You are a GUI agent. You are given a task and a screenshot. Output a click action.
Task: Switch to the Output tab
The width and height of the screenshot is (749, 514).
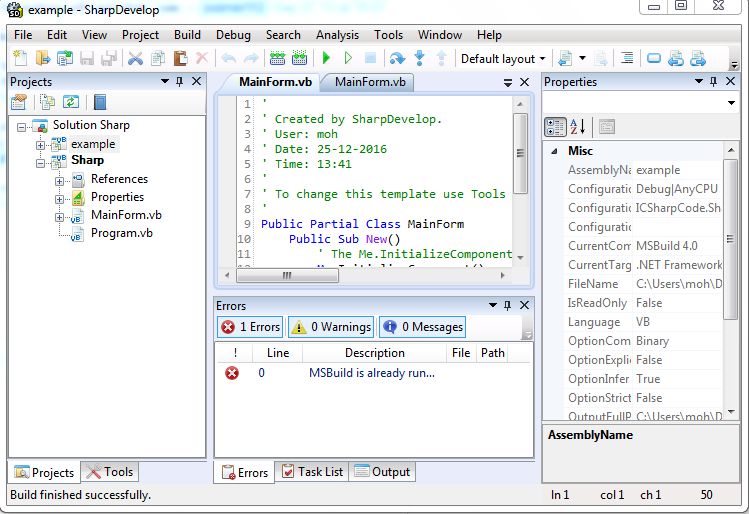coord(382,472)
